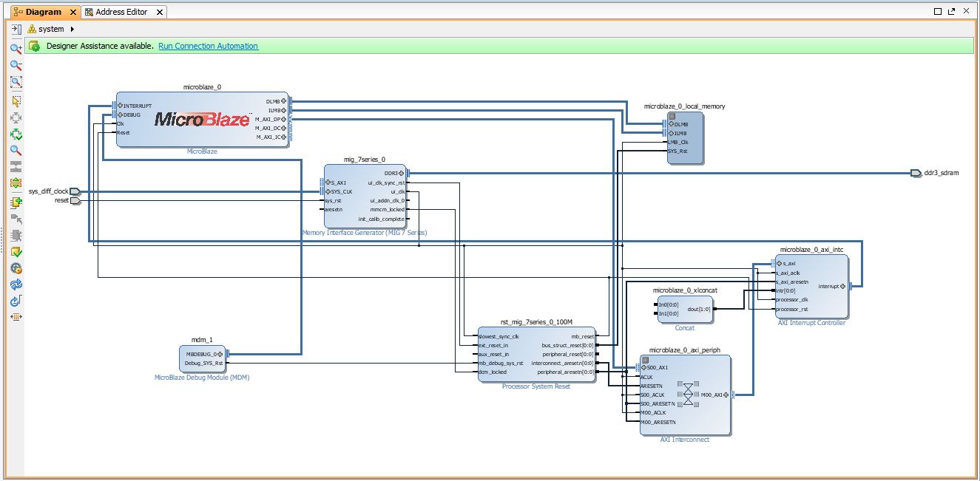The image size is (980, 481).
Task: Click the Validate Design checkmark icon
Action: (16, 252)
